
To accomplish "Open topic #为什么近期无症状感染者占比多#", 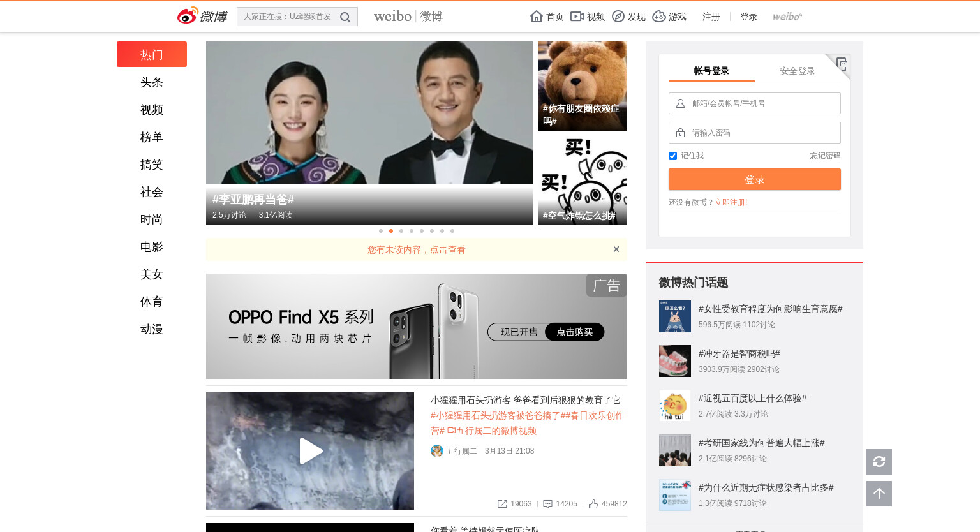I will pyautogui.click(x=766, y=487).
